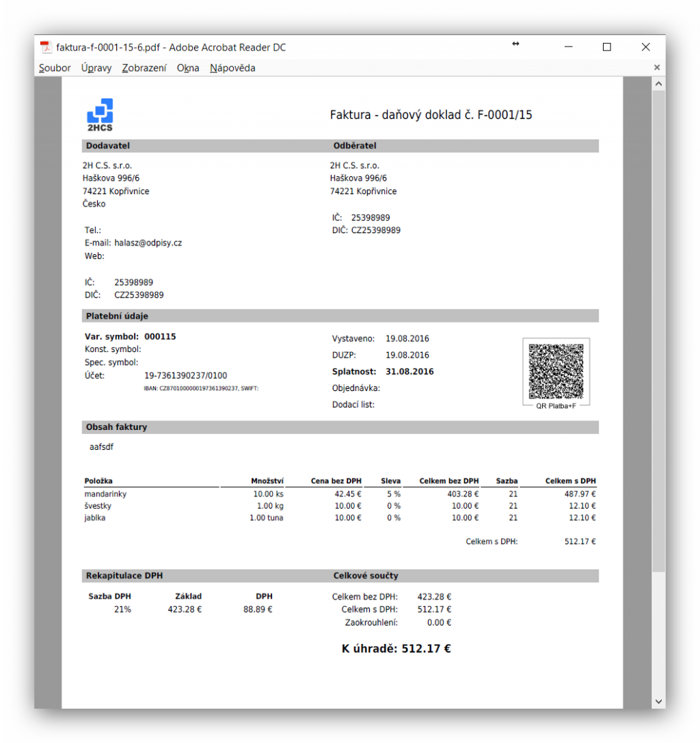The image size is (700, 743).
Task: Click the QR Platba+F code image
Action: (x=556, y=371)
